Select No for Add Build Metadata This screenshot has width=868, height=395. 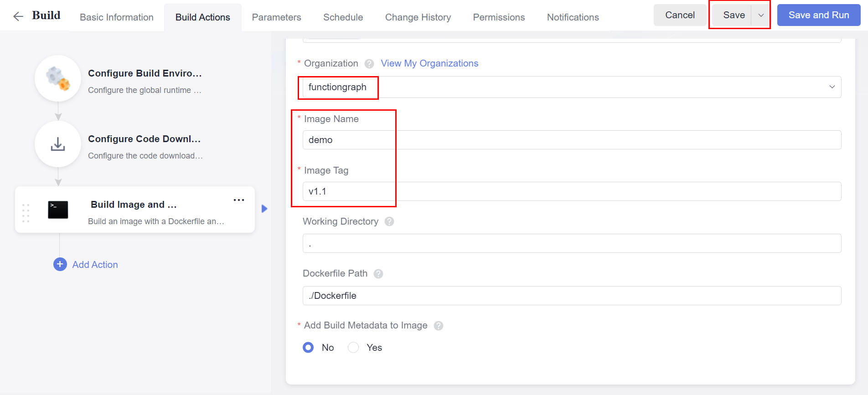[x=308, y=348]
